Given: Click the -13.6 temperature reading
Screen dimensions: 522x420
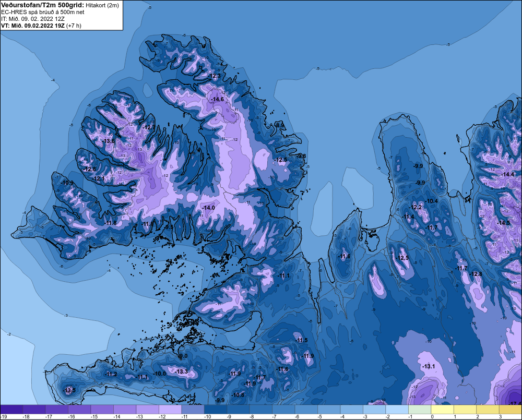Looking at the screenshot, I should click(109, 141).
